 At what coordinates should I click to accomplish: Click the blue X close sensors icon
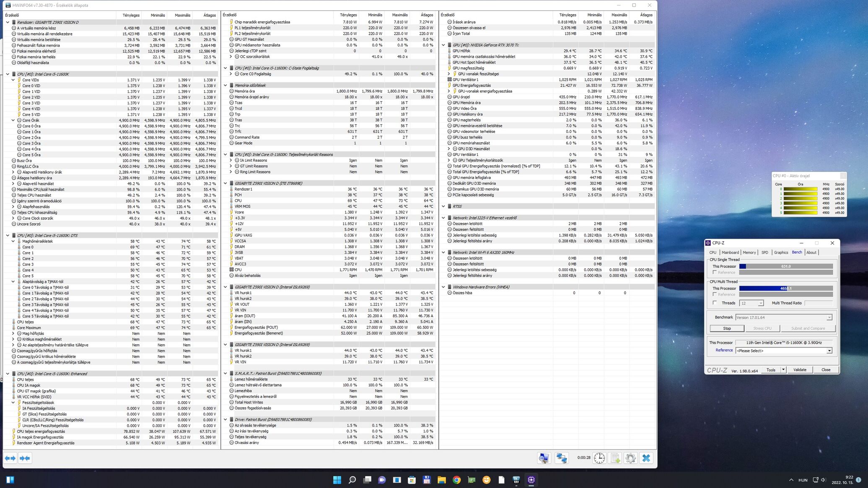click(646, 458)
